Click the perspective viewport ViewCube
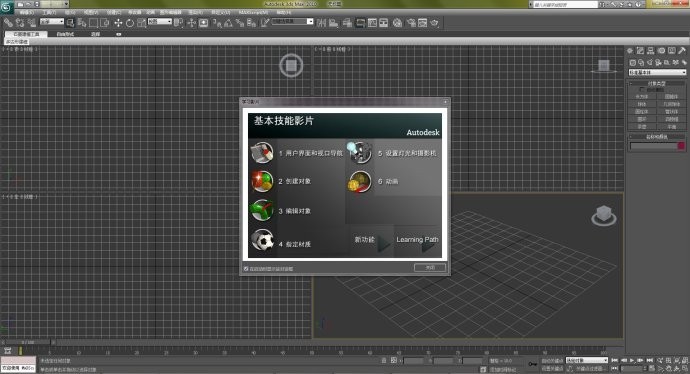Viewport: 690px width, 374px height. pyautogui.click(x=604, y=215)
